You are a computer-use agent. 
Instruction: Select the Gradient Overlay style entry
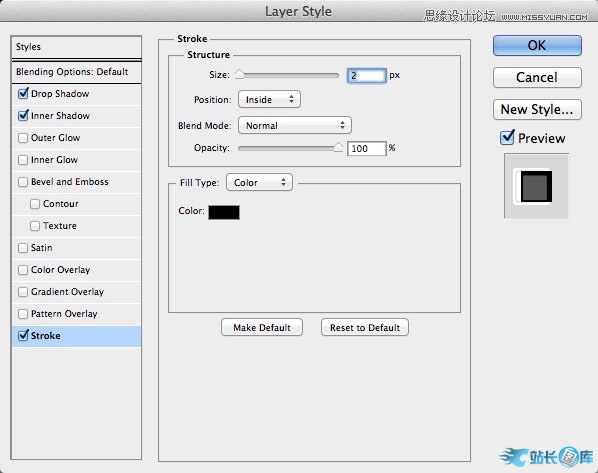[x=76, y=292]
